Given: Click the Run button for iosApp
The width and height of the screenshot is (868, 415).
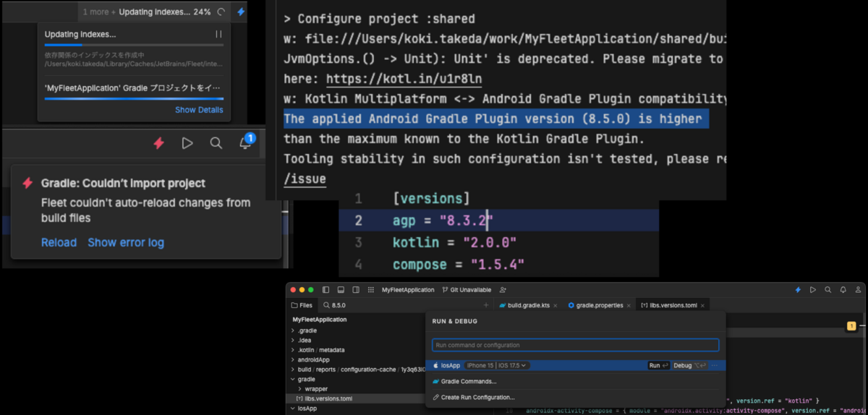Looking at the screenshot, I should click(x=658, y=366).
